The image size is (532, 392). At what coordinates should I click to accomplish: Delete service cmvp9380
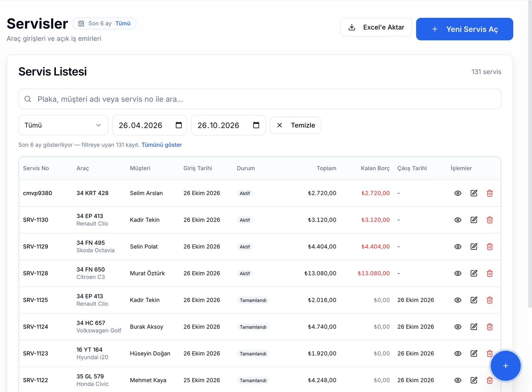tap(490, 193)
